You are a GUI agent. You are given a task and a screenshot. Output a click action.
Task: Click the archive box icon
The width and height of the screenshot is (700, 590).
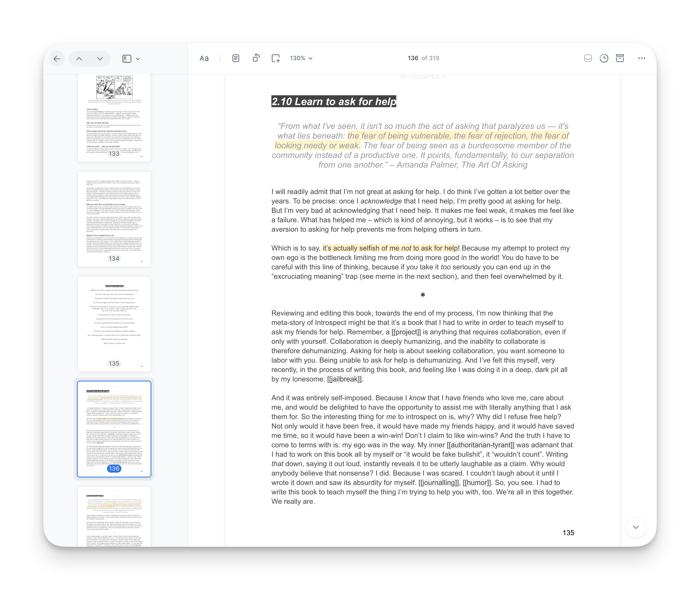point(620,58)
